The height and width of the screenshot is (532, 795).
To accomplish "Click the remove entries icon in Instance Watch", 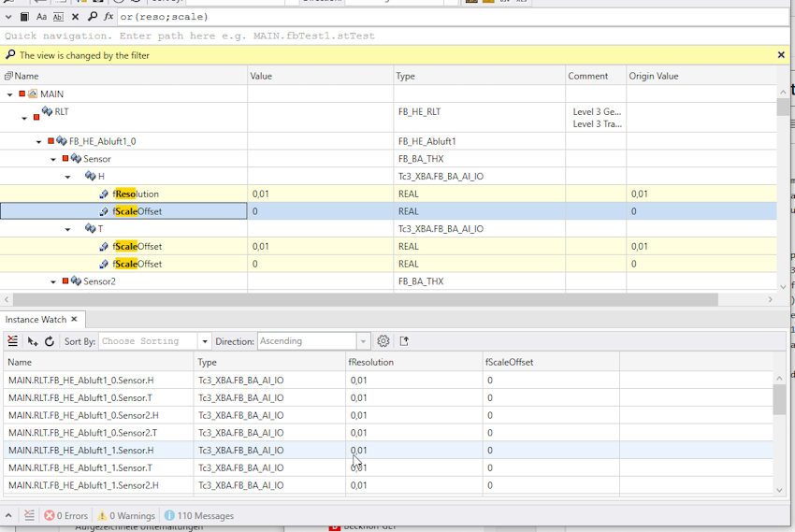I will (x=13, y=341).
